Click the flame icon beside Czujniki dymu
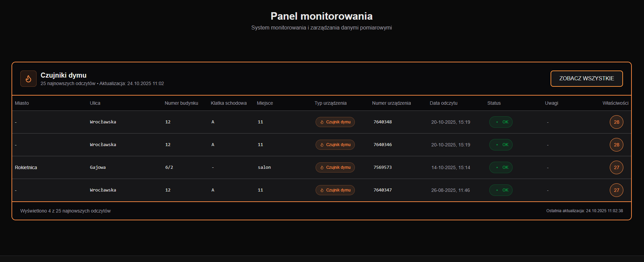644x262 pixels. click(x=28, y=79)
